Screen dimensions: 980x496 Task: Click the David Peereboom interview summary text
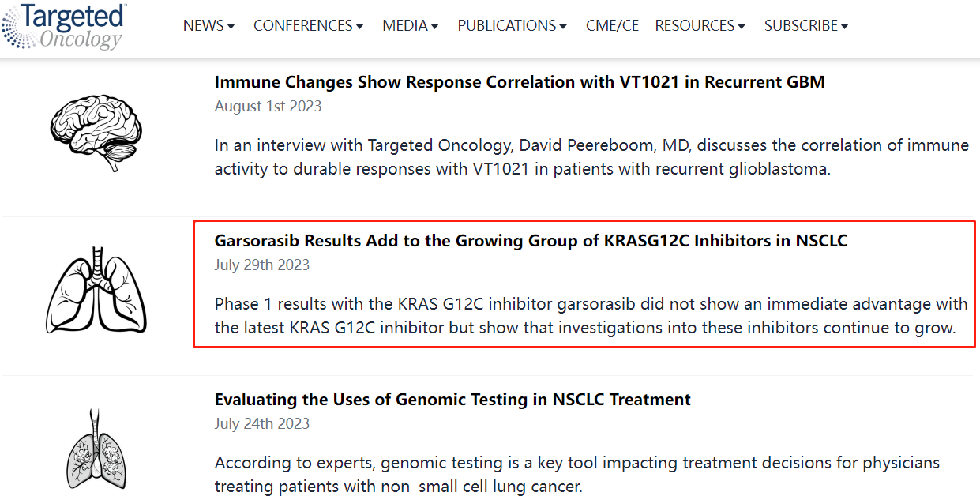(591, 157)
